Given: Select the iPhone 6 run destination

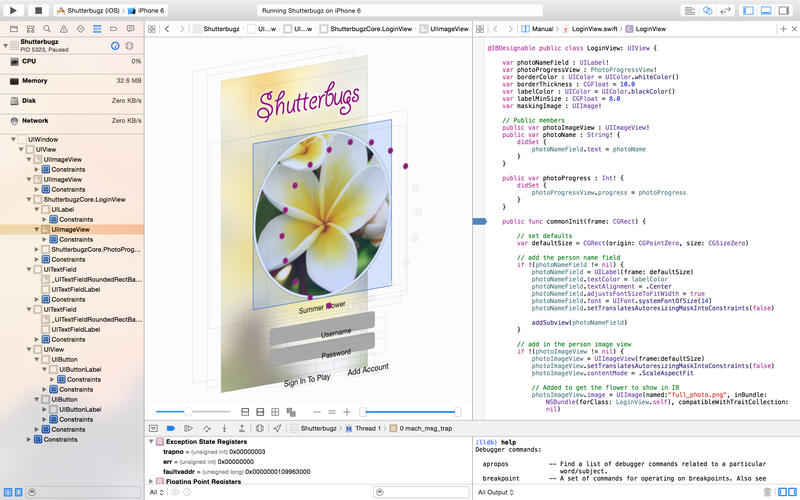Looking at the screenshot, I should coord(149,10).
